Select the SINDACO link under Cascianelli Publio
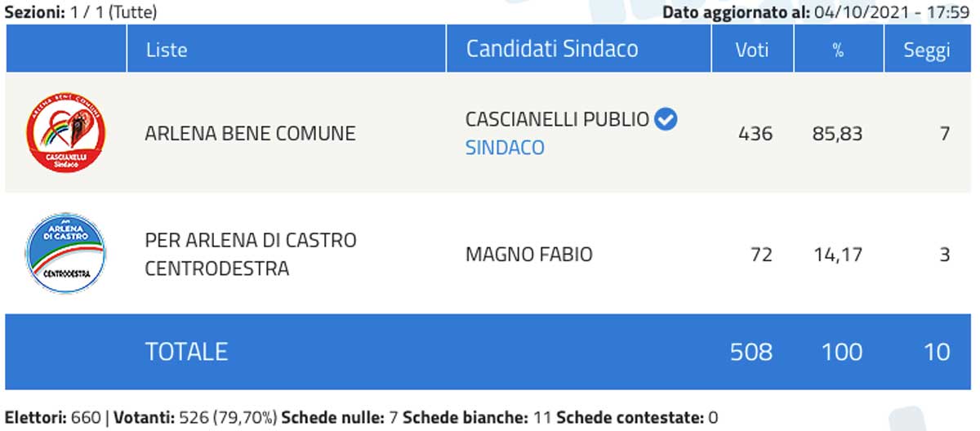This screenshot has width=980, height=431. click(505, 148)
